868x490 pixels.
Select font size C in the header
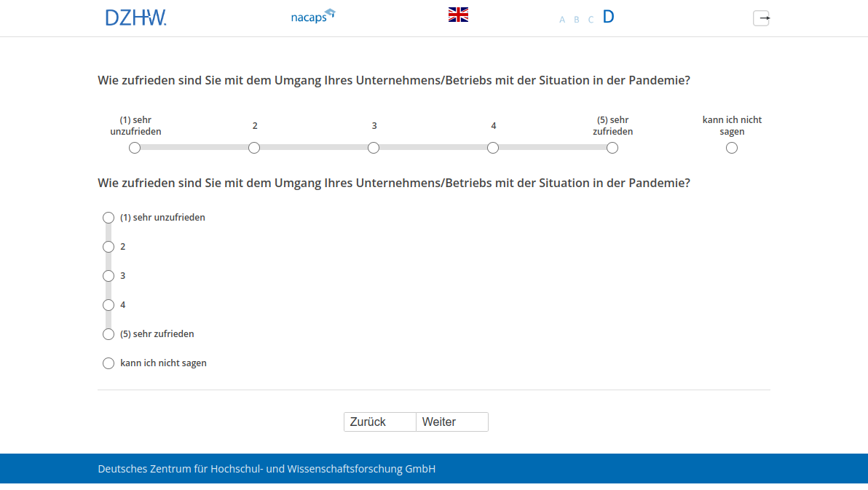click(x=591, y=20)
